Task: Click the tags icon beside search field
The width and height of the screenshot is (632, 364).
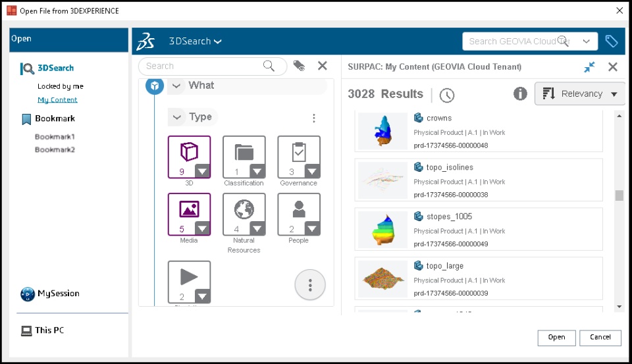Action: (299, 66)
